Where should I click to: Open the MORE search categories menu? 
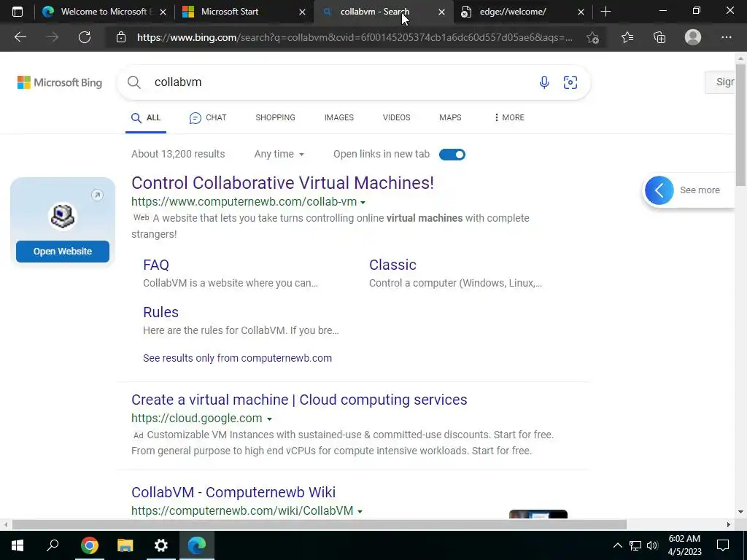(509, 117)
